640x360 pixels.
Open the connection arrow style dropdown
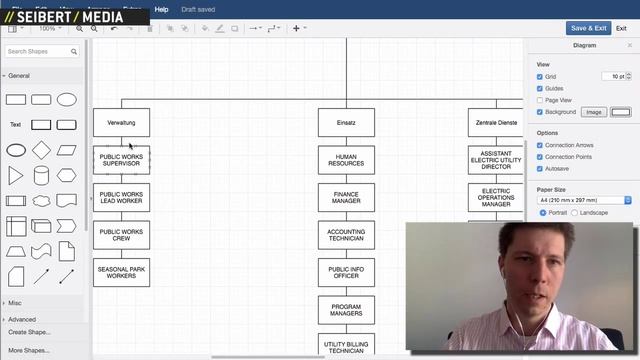click(x=256, y=29)
